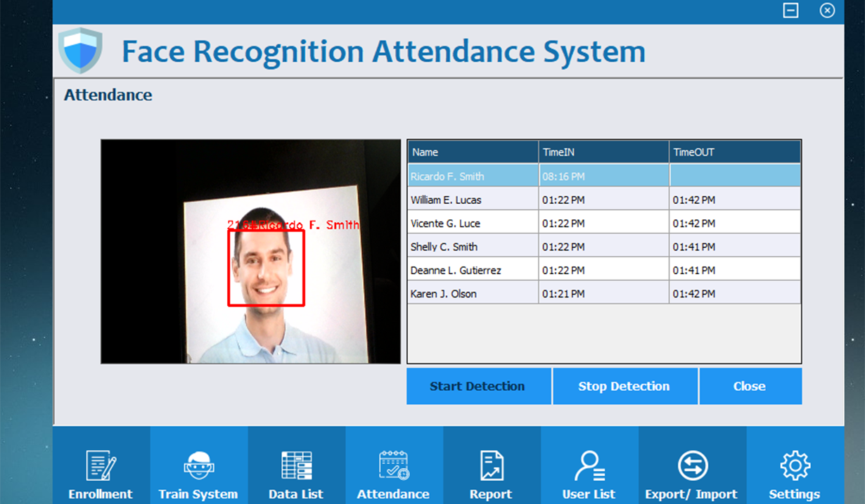
Task: Minimize the application window
Action: click(790, 11)
